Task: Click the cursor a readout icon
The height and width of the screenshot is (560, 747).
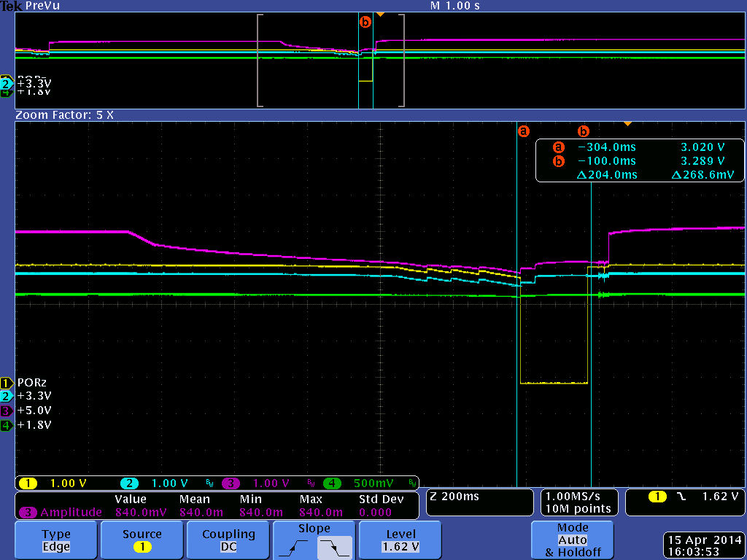Action: pos(558,147)
